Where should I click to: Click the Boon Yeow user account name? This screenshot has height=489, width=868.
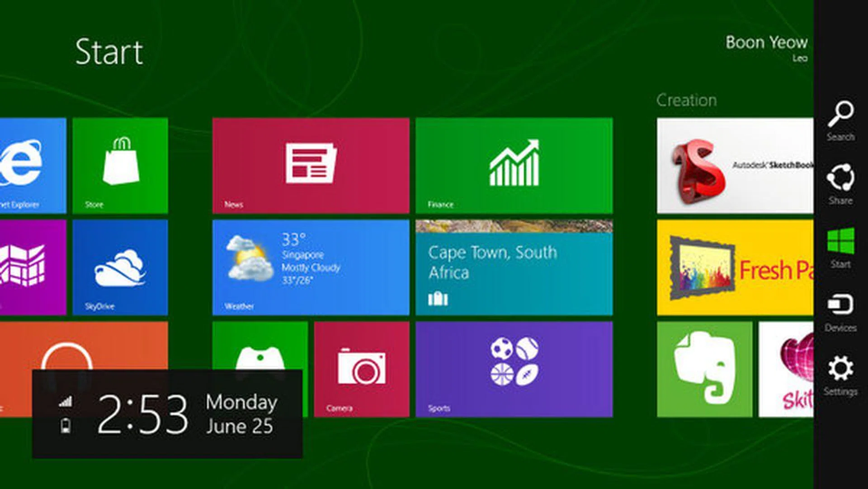[766, 43]
